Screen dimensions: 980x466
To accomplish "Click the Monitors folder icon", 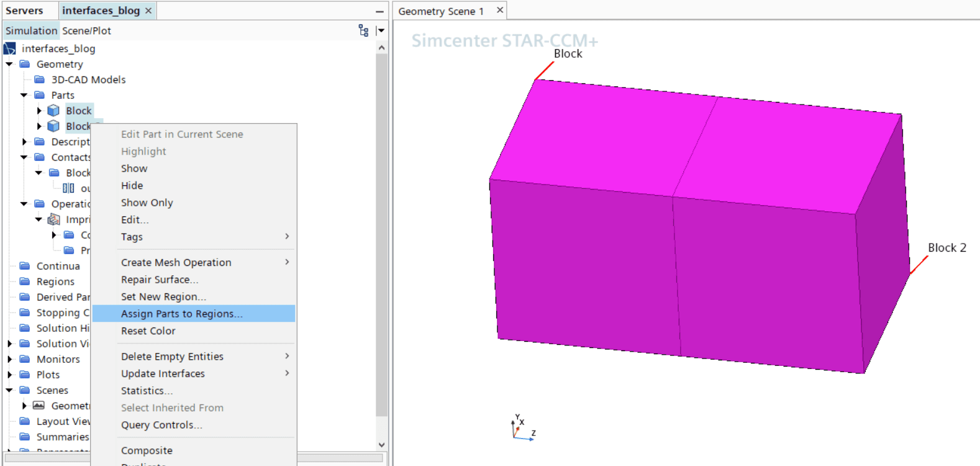I will pos(25,359).
